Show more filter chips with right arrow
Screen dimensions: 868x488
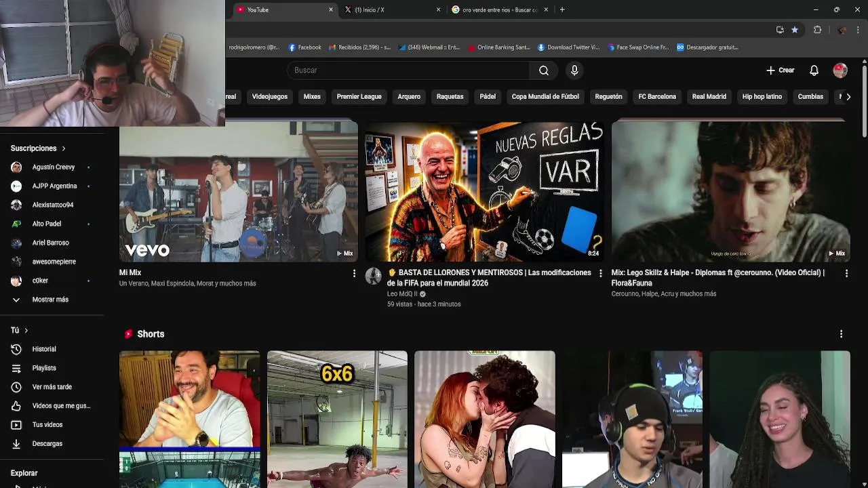point(848,97)
